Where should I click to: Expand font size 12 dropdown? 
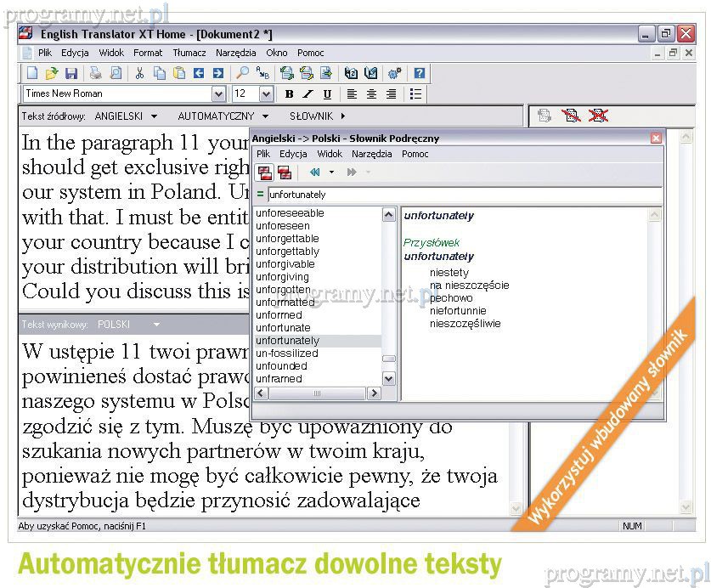click(x=266, y=94)
